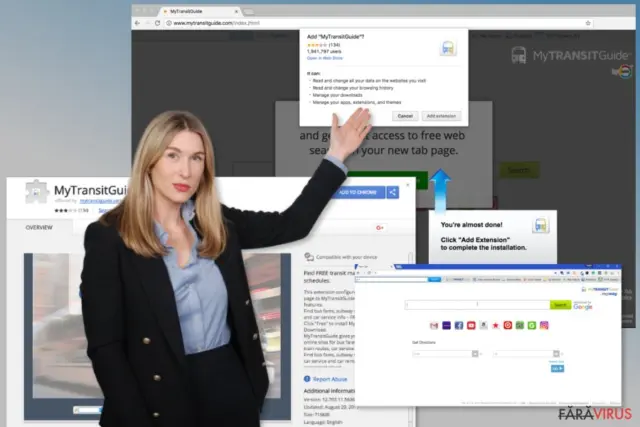Open the Instagram shortcut icon
640x427 pixels.
[x=544, y=325]
